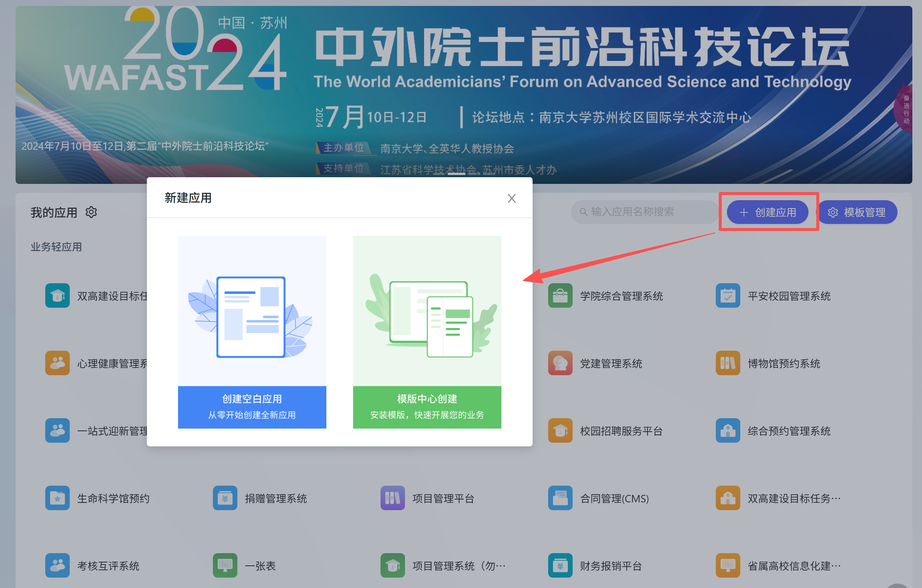Open 学院综合管理系统 app icon

(x=560, y=295)
